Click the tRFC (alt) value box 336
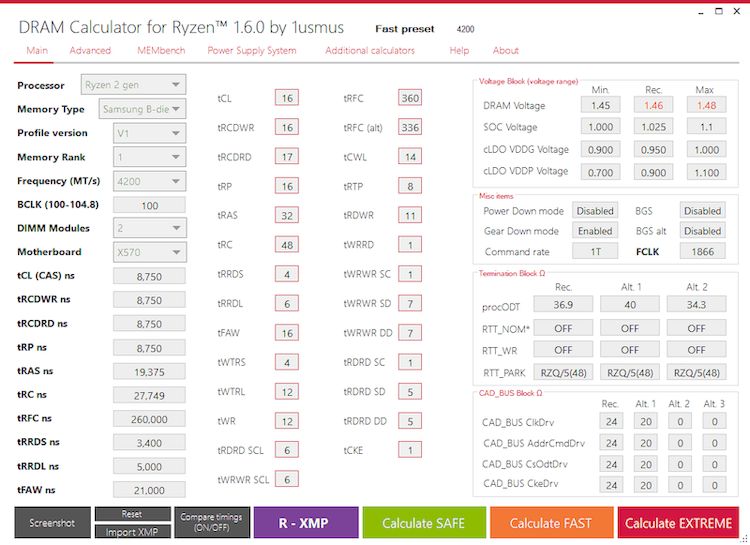 [x=410, y=127]
